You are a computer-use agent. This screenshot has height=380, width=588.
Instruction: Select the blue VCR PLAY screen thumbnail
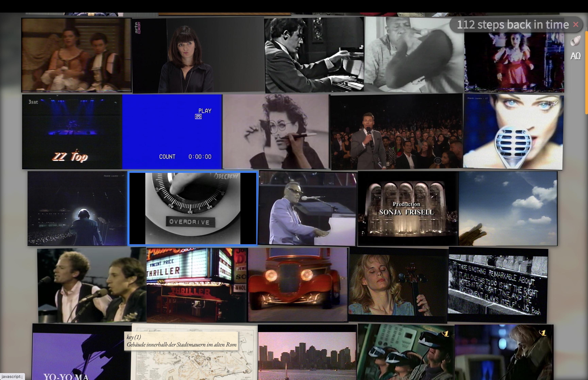(x=172, y=131)
